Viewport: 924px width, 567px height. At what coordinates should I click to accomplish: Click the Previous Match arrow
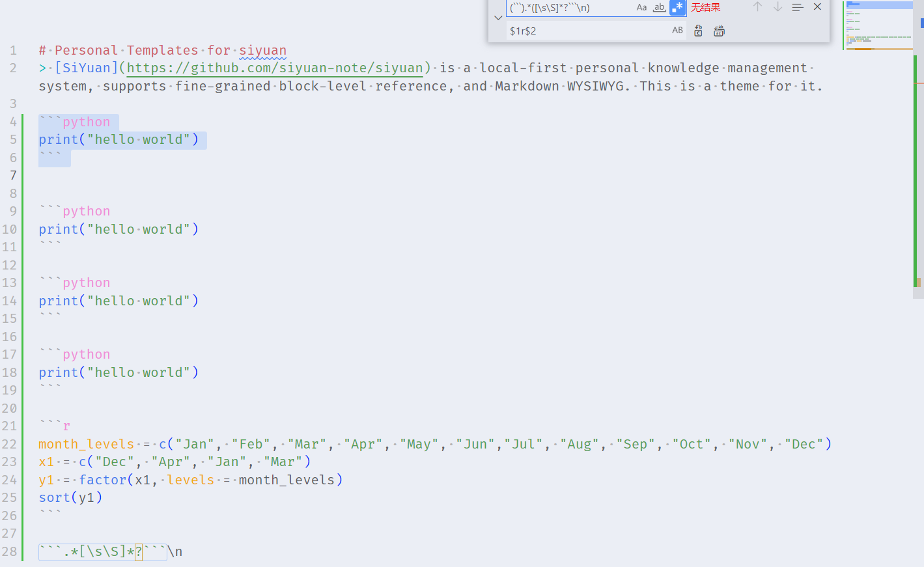coord(759,8)
